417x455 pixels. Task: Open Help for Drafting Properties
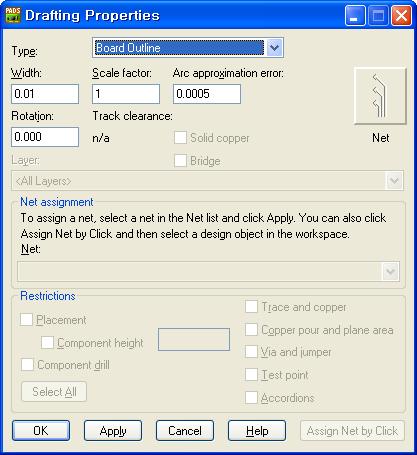coord(257,431)
